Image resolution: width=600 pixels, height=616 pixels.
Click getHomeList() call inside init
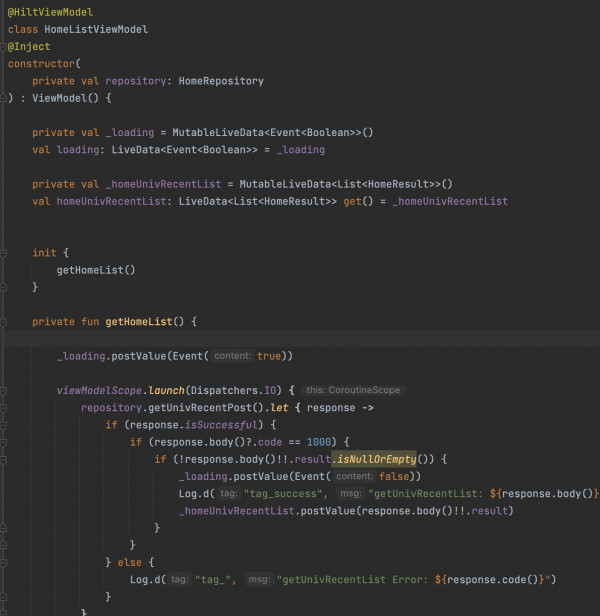pos(96,270)
